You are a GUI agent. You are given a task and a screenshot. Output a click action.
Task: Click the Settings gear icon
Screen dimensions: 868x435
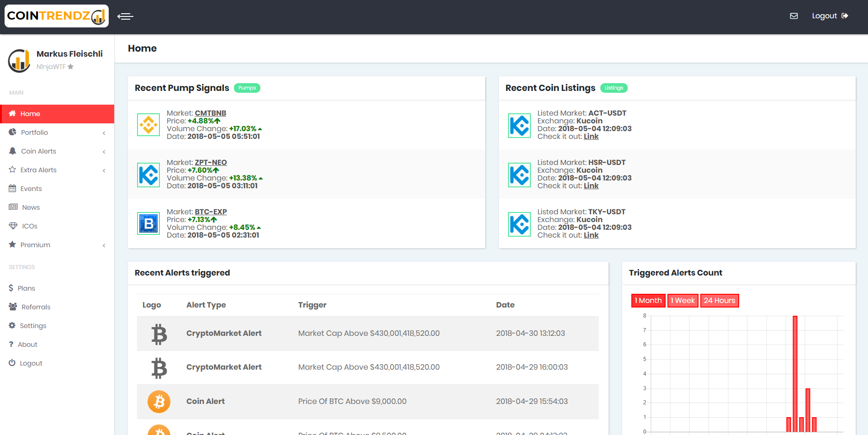[12, 325]
